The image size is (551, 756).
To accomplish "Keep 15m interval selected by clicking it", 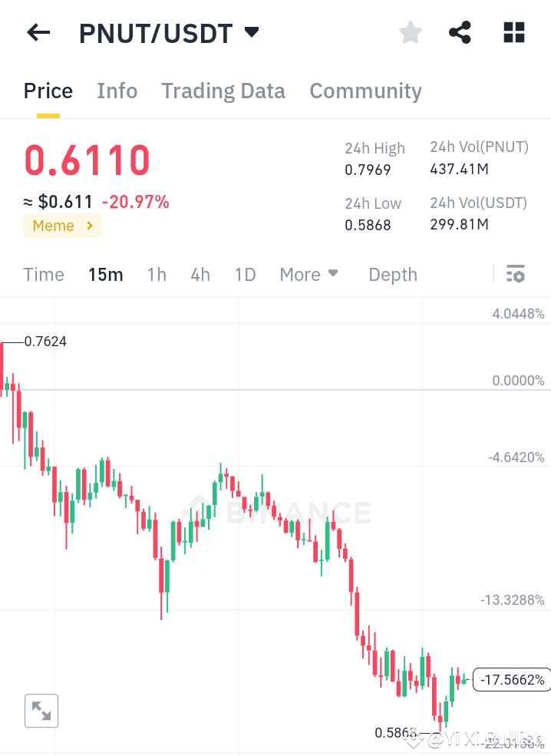I will tap(105, 274).
